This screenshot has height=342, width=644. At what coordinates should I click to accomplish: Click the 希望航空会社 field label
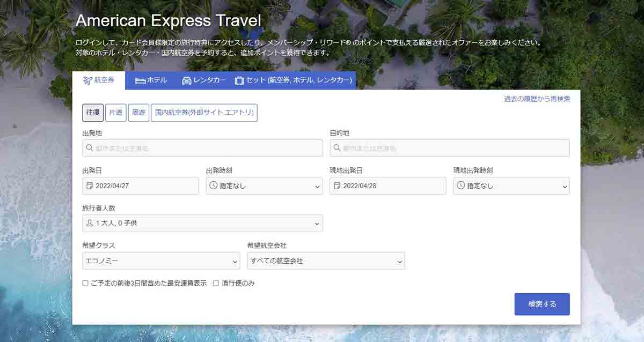(267, 246)
